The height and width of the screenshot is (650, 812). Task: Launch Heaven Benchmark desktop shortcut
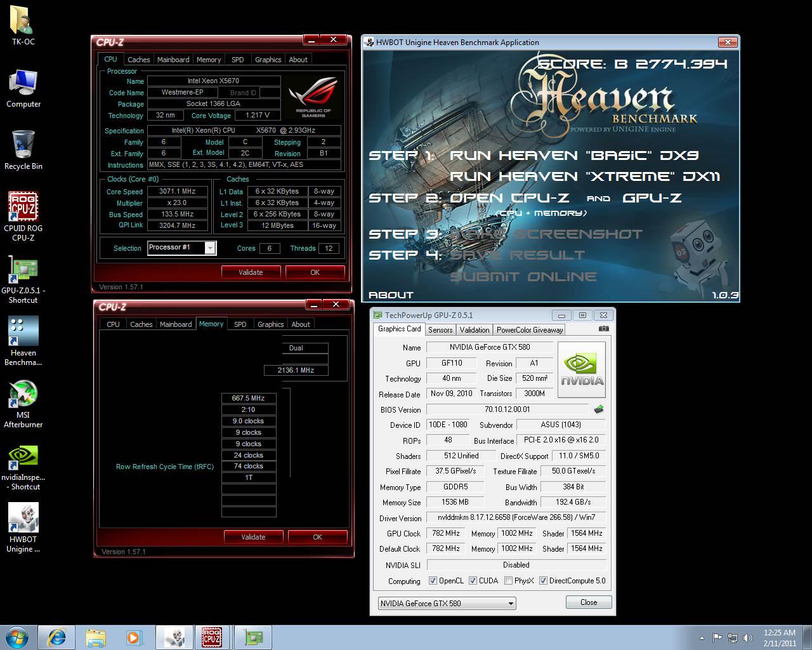[x=23, y=342]
